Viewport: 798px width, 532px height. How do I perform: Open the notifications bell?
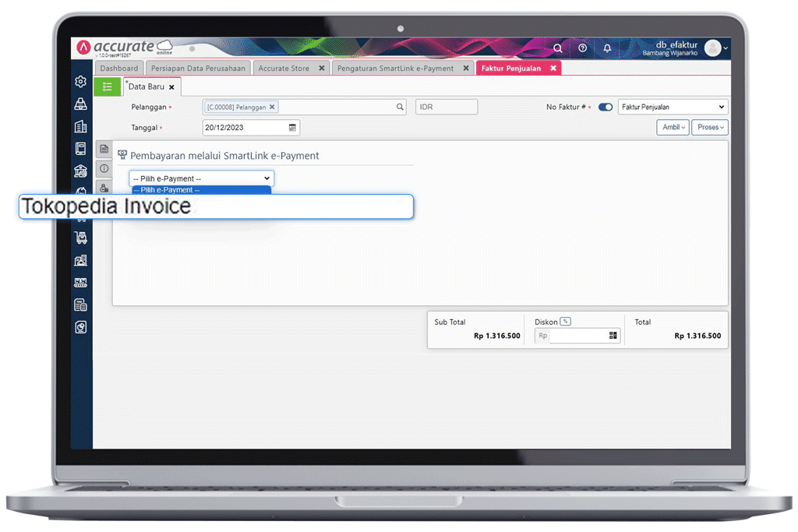click(607, 48)
